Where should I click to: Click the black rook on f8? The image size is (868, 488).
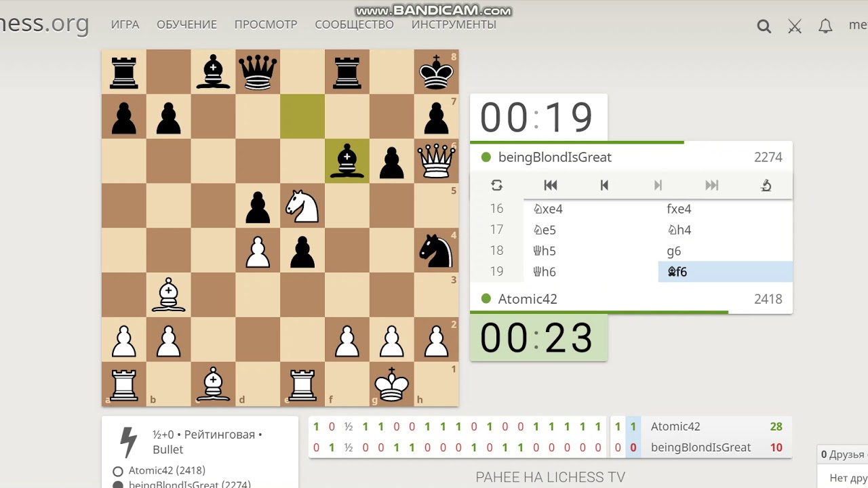[x=347, y=72]
